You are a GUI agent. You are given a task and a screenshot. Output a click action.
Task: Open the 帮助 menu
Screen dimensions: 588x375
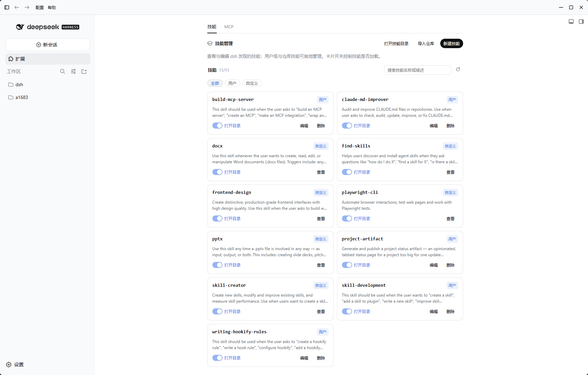[52, 7]
